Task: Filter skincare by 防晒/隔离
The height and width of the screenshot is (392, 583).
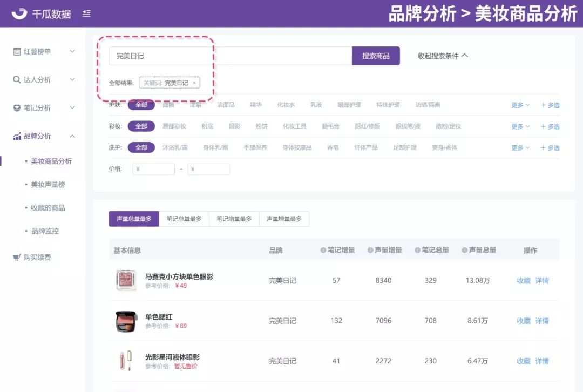Action: [428, 105]
